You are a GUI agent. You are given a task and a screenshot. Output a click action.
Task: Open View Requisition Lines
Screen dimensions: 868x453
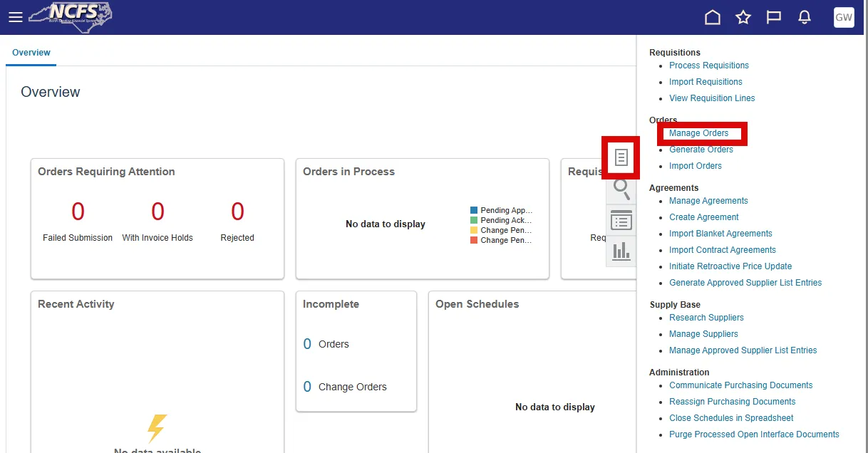pos(712,98)
